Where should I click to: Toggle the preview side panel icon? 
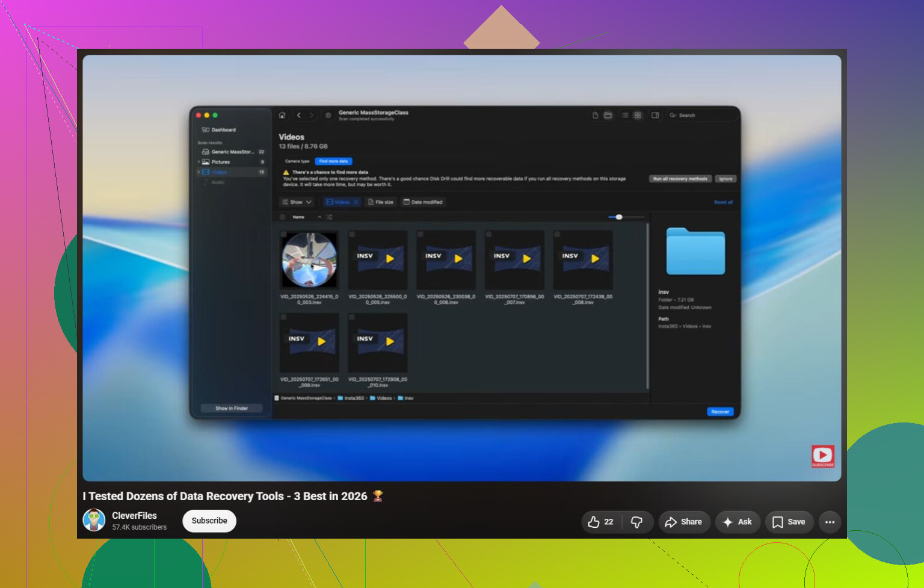point(655,115)
